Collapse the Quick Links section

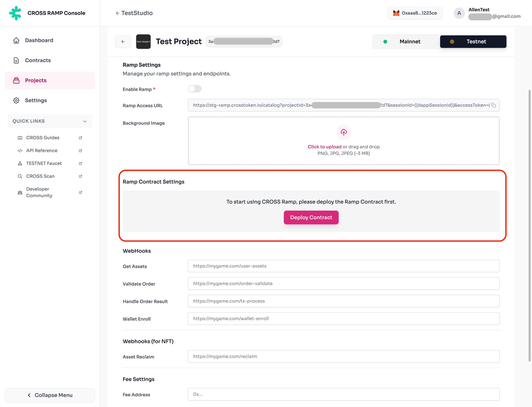tap(85, 121)
